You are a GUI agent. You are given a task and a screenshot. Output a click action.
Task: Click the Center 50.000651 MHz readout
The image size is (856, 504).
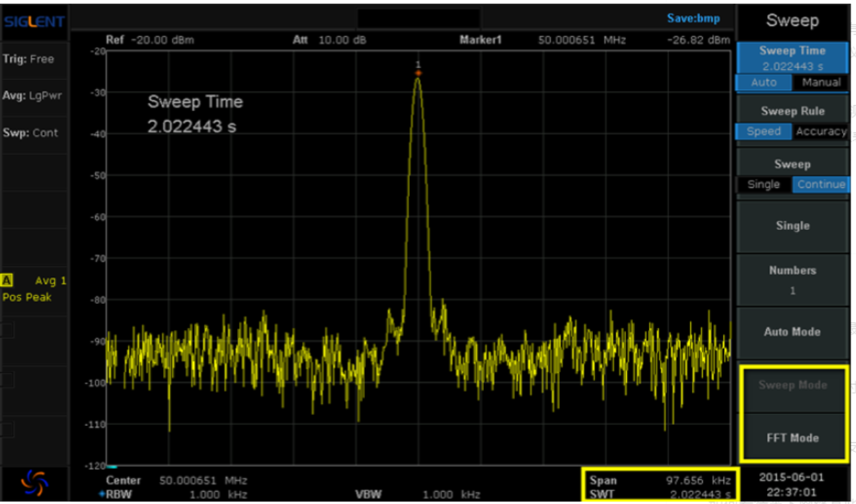[177, 481]
